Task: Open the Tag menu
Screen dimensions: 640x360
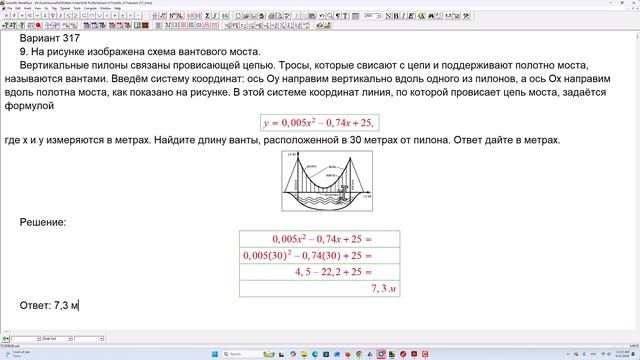Action: [x=54, y=8]
